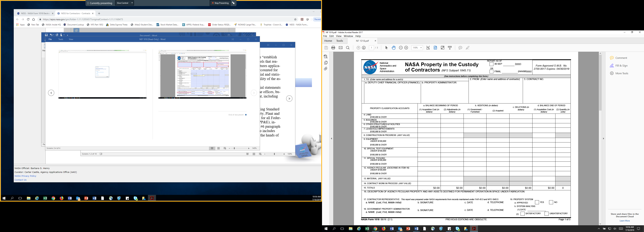Select the Hand pan tool

[393, 48]
